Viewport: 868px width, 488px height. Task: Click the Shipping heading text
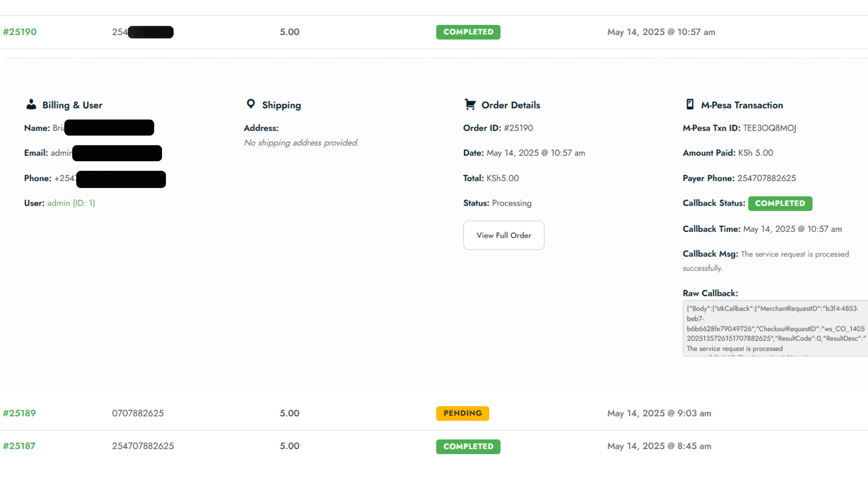[281, 105]
